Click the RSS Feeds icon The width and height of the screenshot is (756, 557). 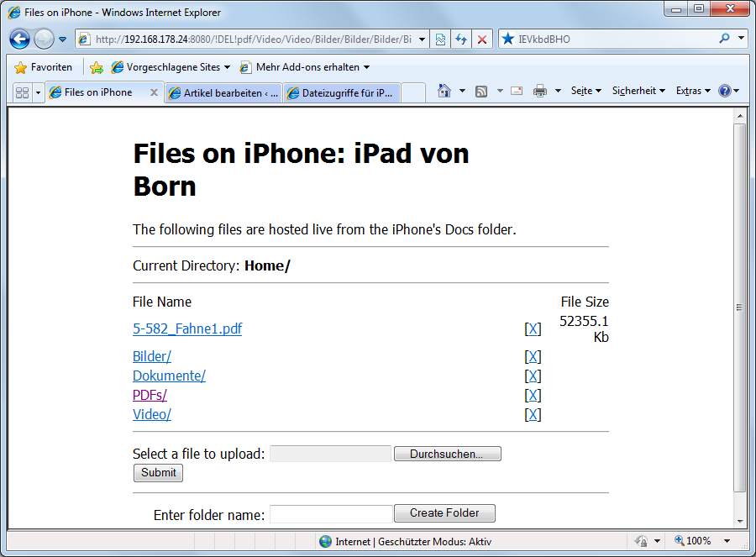[x=481, y=91]
